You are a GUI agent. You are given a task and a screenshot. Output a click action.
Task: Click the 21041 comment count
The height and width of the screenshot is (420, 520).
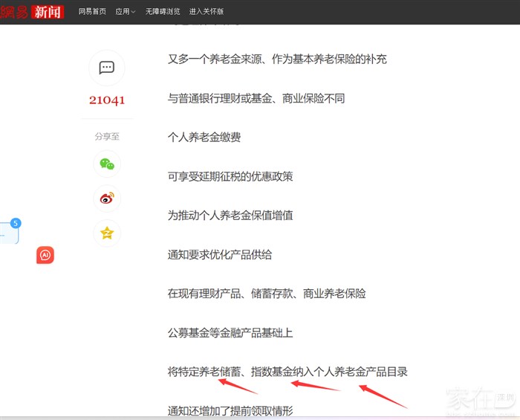(x=106, y=100)
